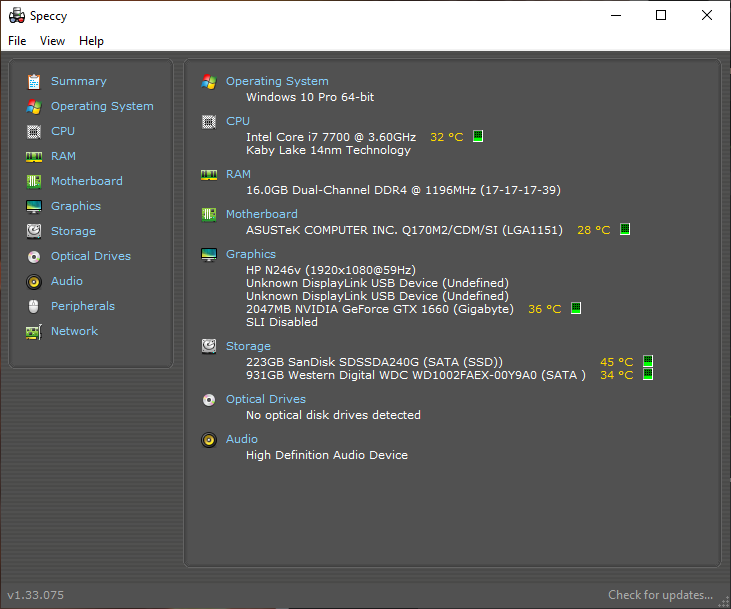Click Check for updates link
The image size is (731, 609).
point(661,595)
